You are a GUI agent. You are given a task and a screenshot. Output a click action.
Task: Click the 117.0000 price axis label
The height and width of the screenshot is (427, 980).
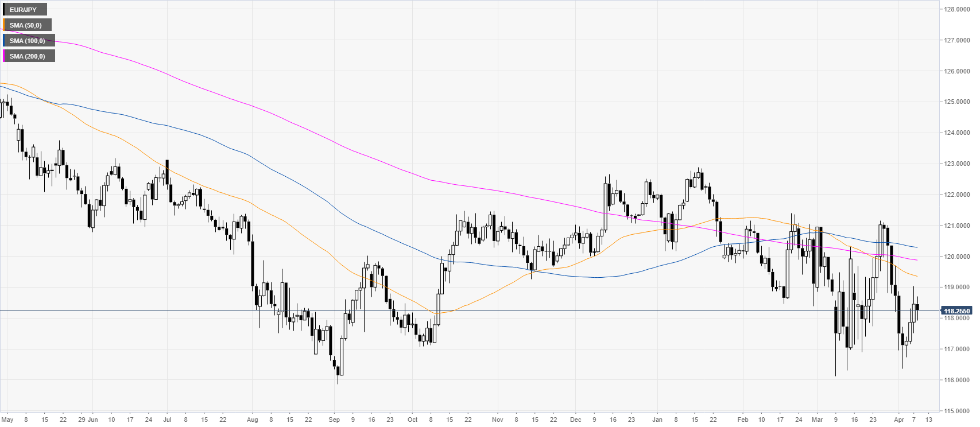[x=957, y=349]
